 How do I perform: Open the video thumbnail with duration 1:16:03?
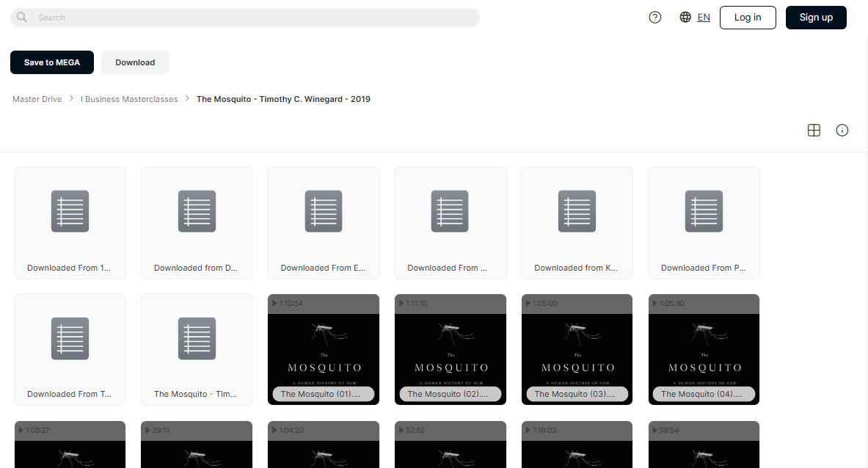[x=577, y=445]
